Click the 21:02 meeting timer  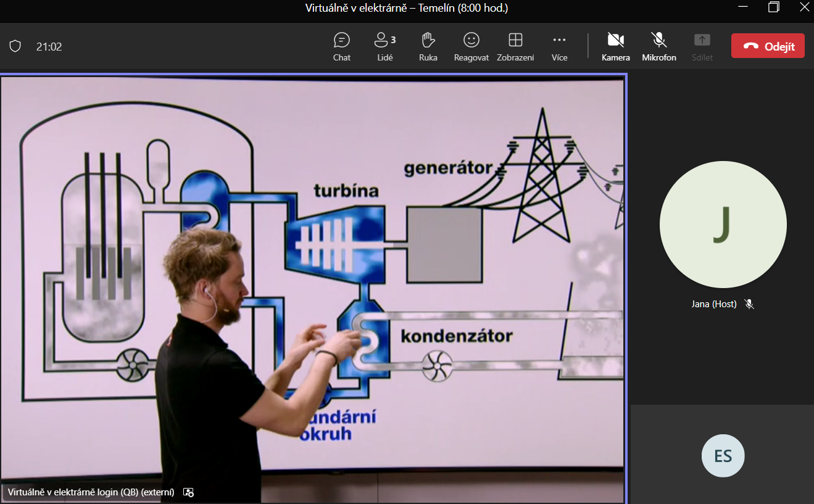(x=49, y=46)
